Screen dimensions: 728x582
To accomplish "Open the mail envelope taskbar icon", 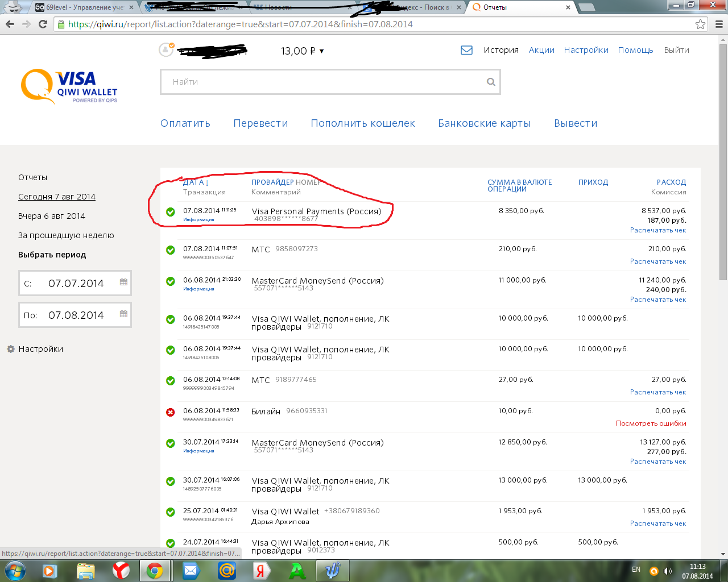I will coord(190,571).
